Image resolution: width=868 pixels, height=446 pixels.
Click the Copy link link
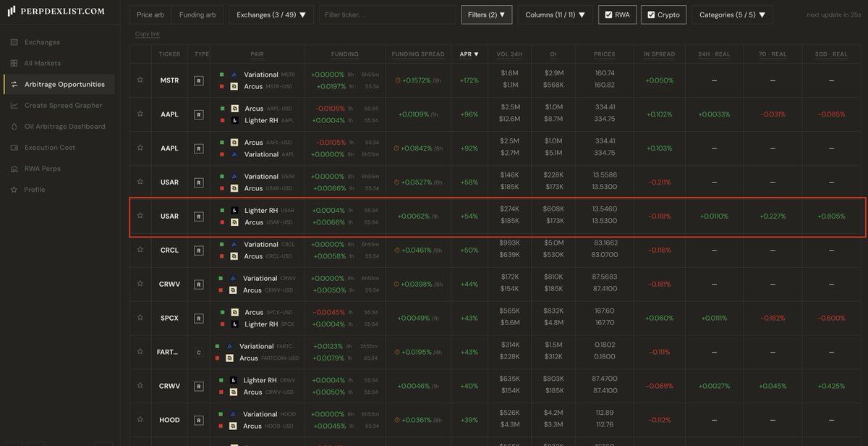click(148, 34)
